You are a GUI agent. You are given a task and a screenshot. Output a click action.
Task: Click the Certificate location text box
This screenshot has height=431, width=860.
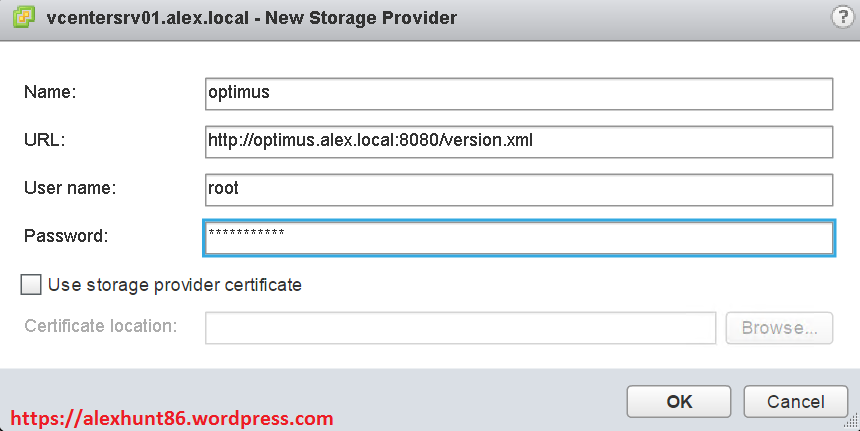click(x=460, y=327)
